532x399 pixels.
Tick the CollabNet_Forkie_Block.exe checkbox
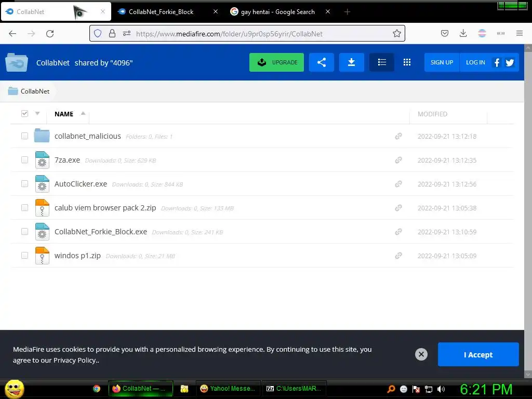coord(24,231)
